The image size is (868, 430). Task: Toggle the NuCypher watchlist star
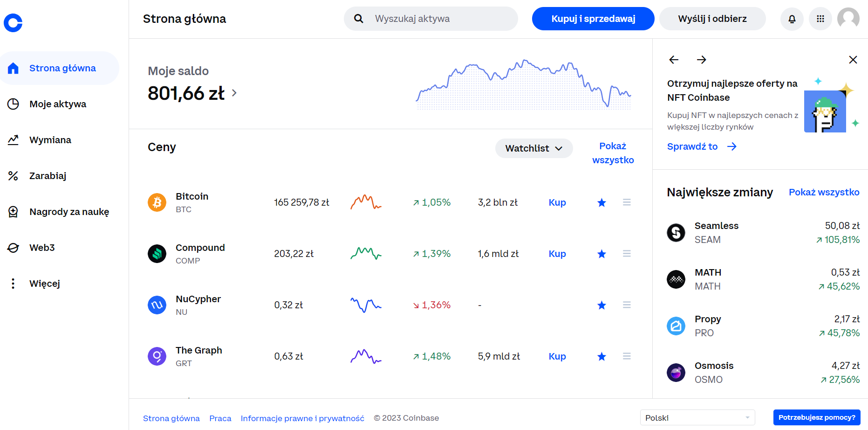601,305
